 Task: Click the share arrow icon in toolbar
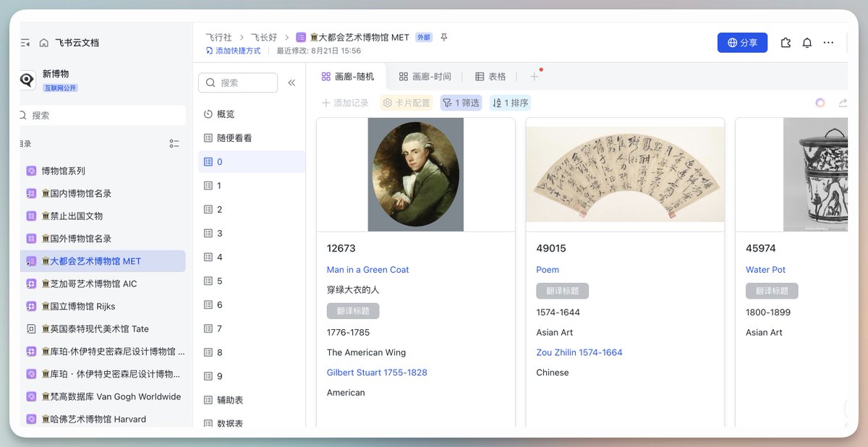843,103
